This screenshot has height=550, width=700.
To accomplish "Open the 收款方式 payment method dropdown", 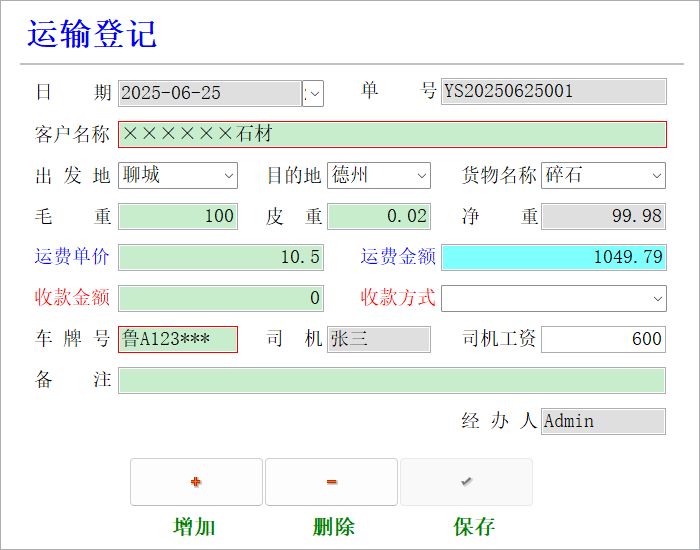I will point(657,298).
